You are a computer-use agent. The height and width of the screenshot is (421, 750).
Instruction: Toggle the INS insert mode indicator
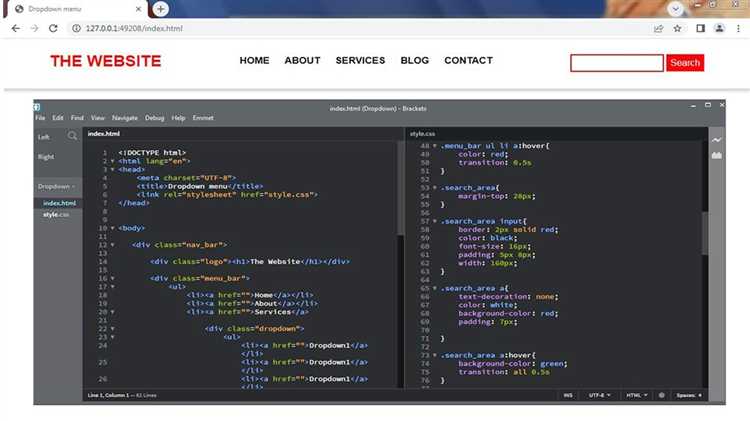pyautogui.click(x=568, y=395)
